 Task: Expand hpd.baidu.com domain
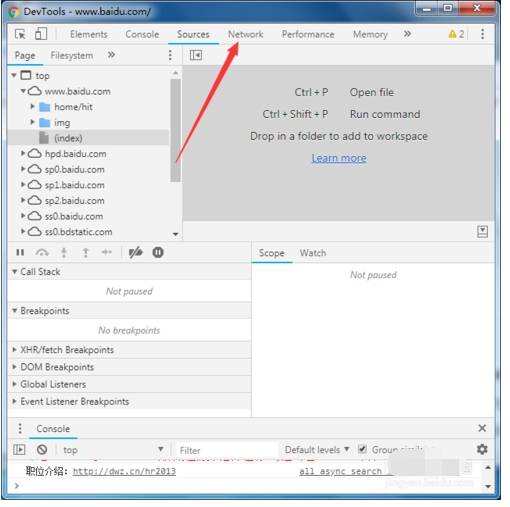(23, 153)
